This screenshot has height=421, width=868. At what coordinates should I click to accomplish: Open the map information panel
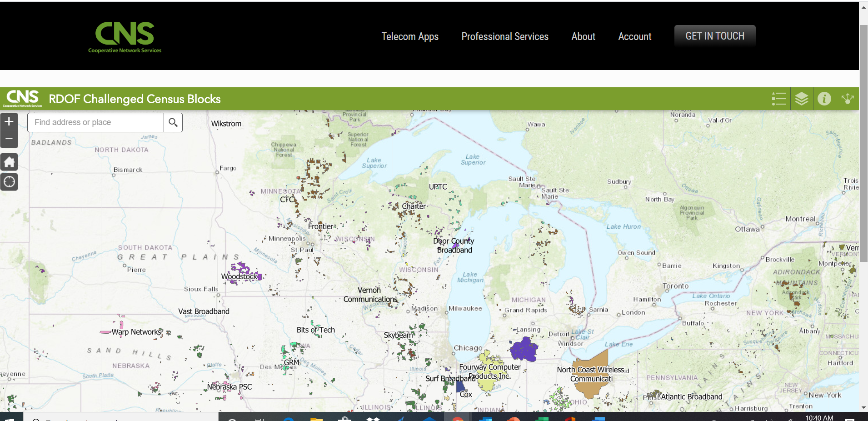tap(824, 99)
